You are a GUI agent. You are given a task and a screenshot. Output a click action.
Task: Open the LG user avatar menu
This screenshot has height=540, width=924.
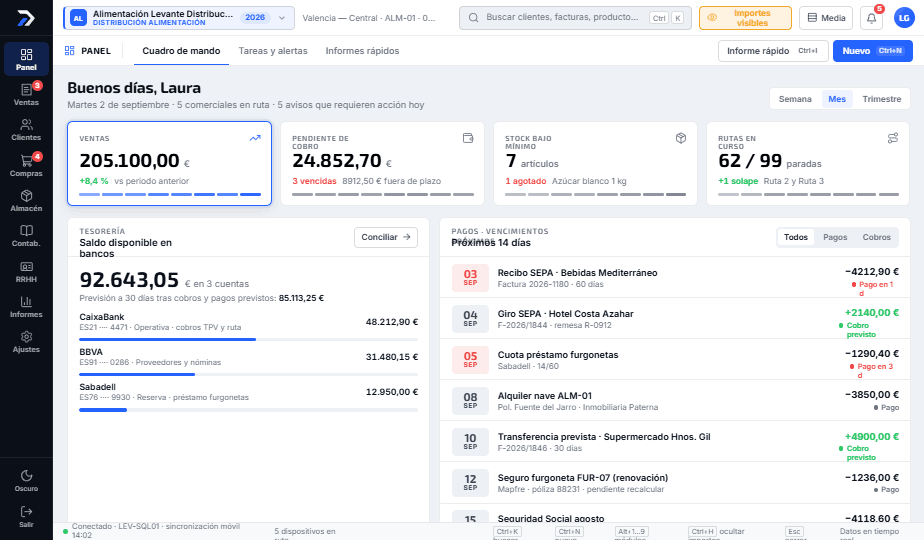point(904,18)
